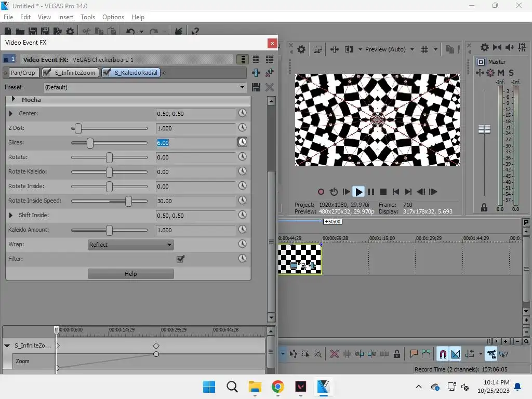Disable the S_KaleidoRadial effect checkbox
532x399 pixels.
(107, 72)
